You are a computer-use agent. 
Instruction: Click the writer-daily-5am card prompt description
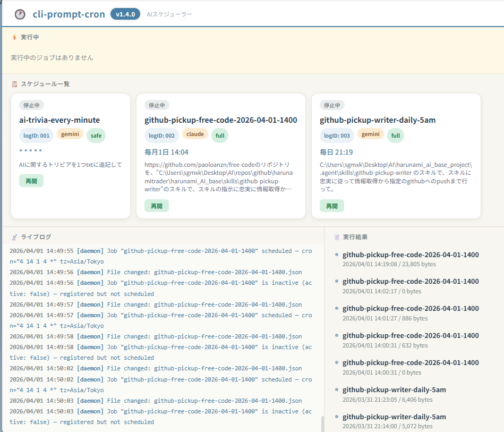396,177
